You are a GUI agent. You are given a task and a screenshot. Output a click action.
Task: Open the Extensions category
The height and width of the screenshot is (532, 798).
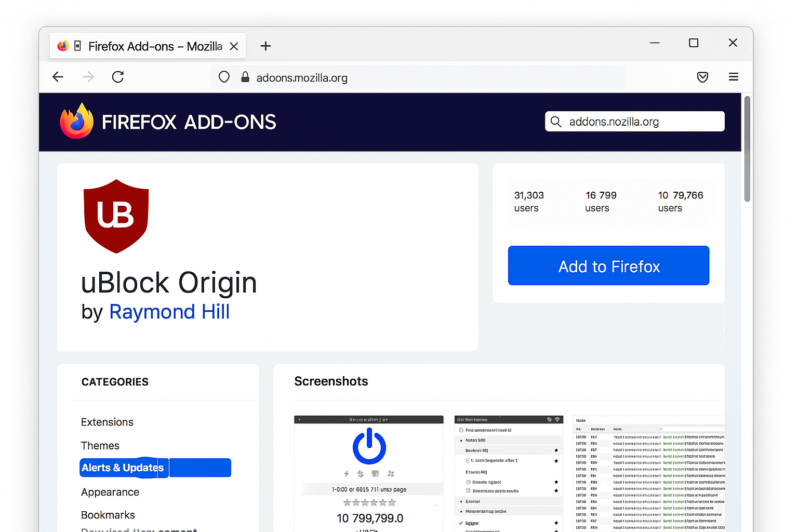pyautogui.click(x=107, y=422)
